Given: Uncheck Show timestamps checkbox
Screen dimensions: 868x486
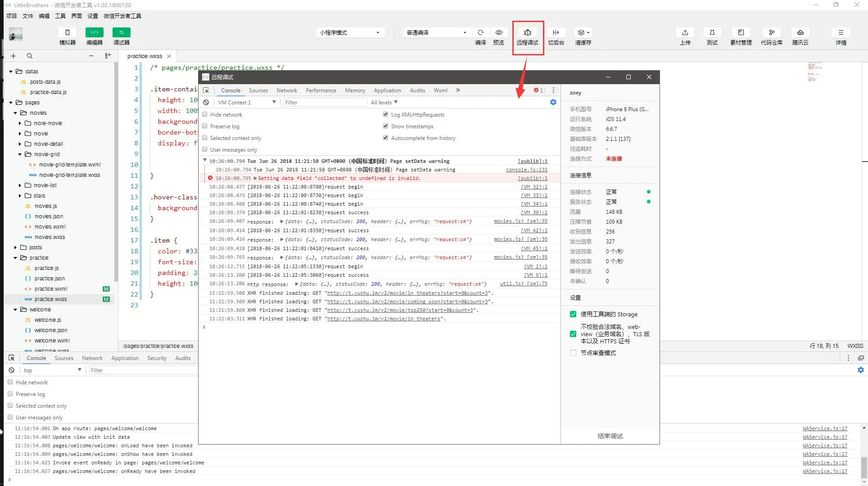Looking at the screenshot, I should point(385,126).
